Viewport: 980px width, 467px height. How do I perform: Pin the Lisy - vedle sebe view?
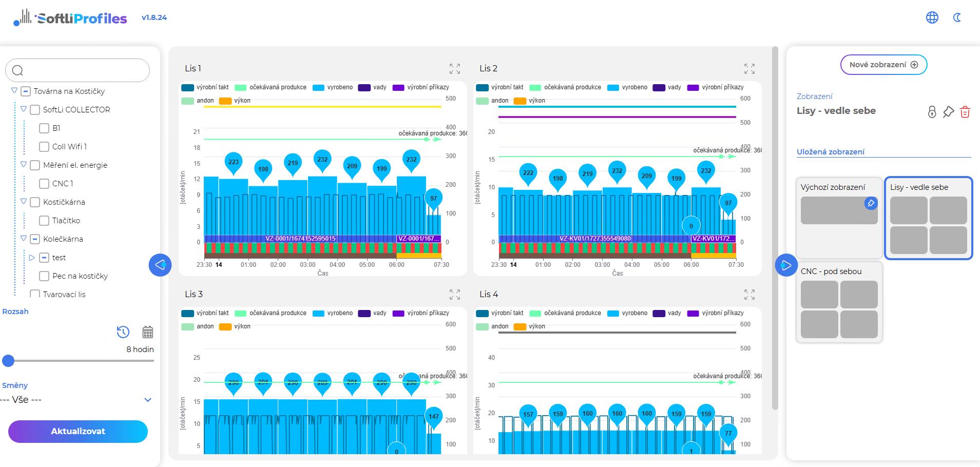coord(949,112)
